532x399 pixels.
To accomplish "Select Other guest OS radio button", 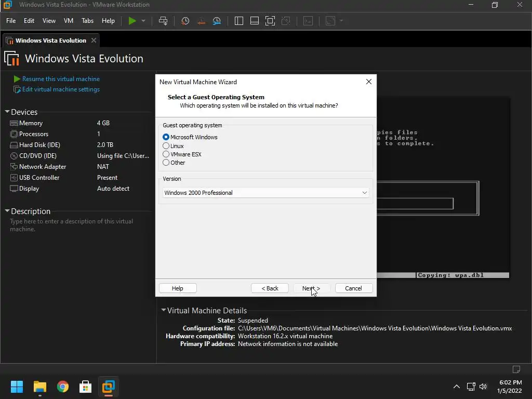I will 166,163.
